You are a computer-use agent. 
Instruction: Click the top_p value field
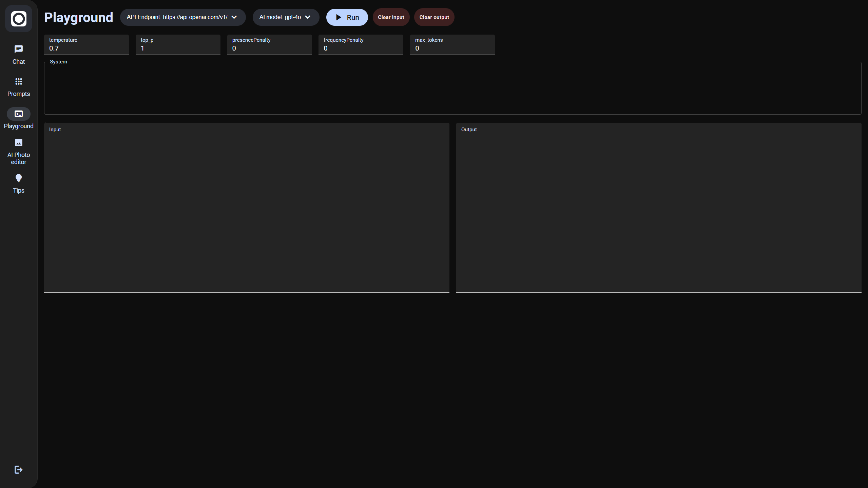(178, 48)
